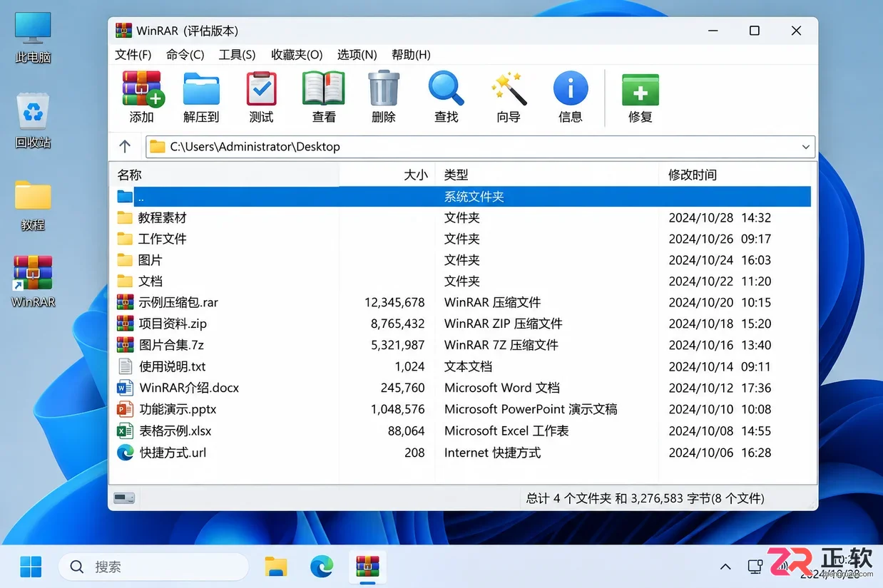Open the 帮助(H) menu
The height and width of the screenshot is (588, 883).
[411, 54]
